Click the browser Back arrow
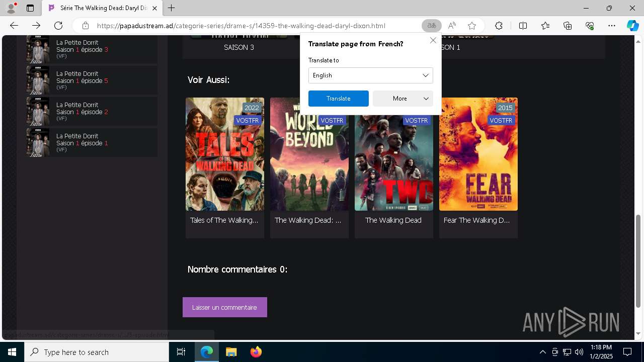Image resolution: width=644 pixels, height=362 pixels. (x=14, y=26)
